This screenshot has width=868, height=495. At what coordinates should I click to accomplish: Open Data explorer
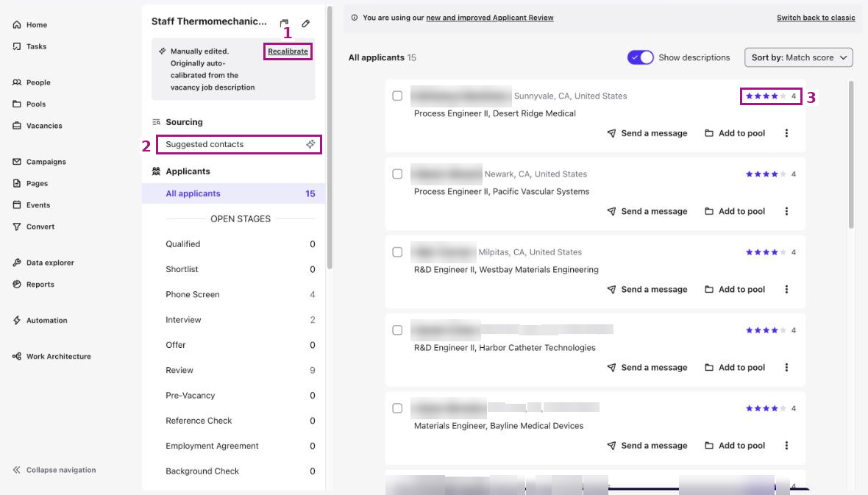43,263
